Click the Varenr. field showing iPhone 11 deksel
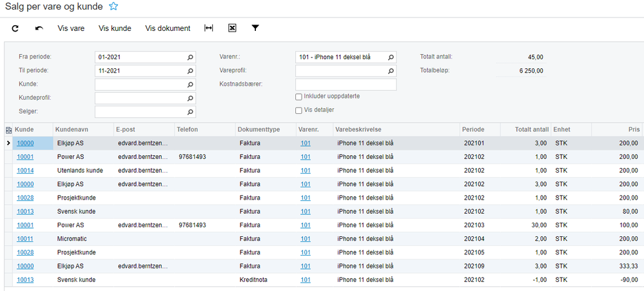Viewport: 644px width, 291px height. point(346,57)
